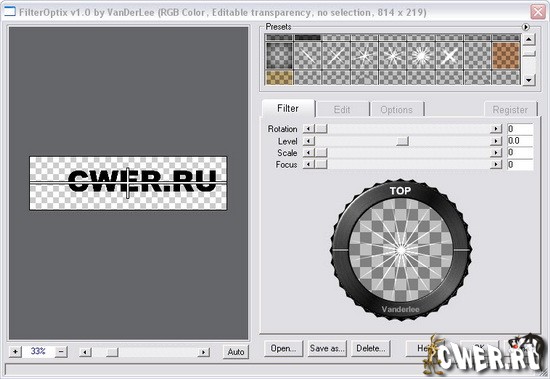Viewport: 550px width, 379px height.
Task: Increase Rotation with its right arrow
Action: tap(496, 129)
